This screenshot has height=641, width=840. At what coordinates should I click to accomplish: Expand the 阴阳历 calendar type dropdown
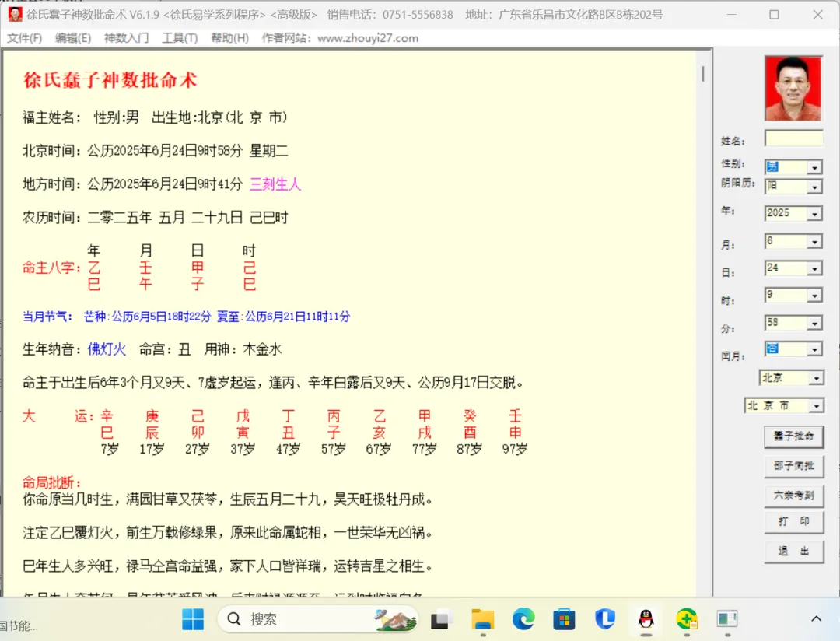(814, 187)
